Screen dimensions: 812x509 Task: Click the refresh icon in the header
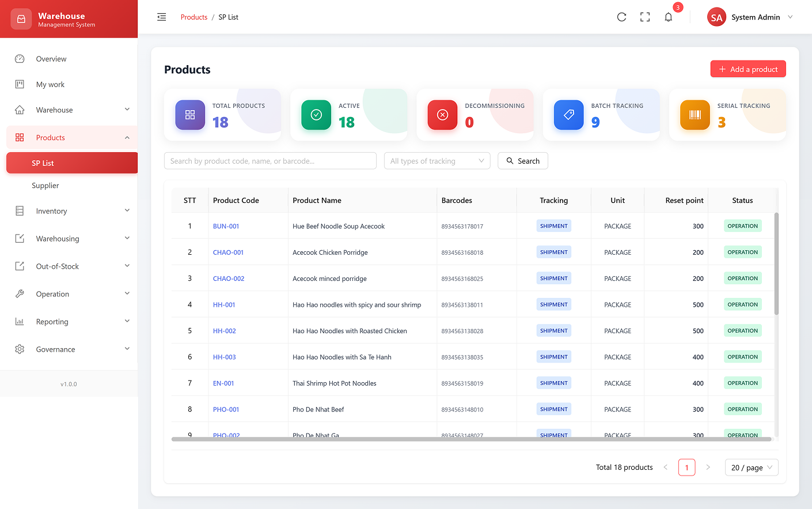[621, 17]
